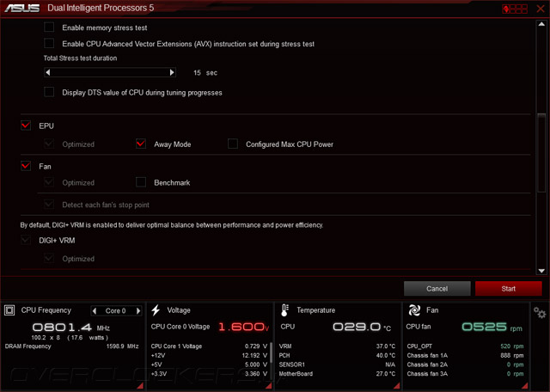The height and width of the screenshot is (392, 550).
Task: Expand CPU Frequency panel corner triangle
Action: (140, 386)
